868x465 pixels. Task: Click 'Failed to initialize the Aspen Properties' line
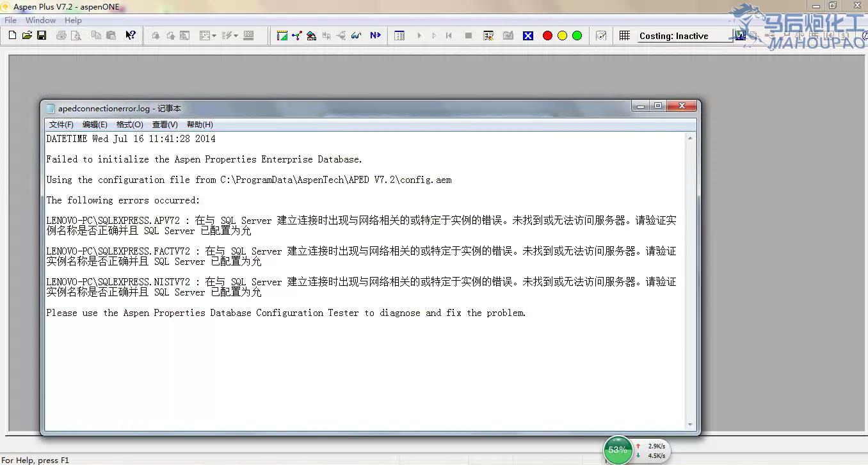coord(205,159)
